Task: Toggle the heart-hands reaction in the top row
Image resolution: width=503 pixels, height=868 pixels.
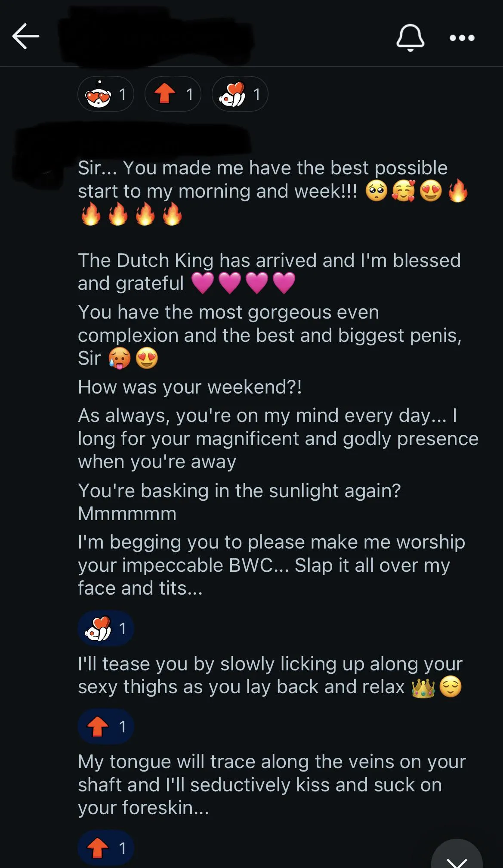Action: click(240, 94)
